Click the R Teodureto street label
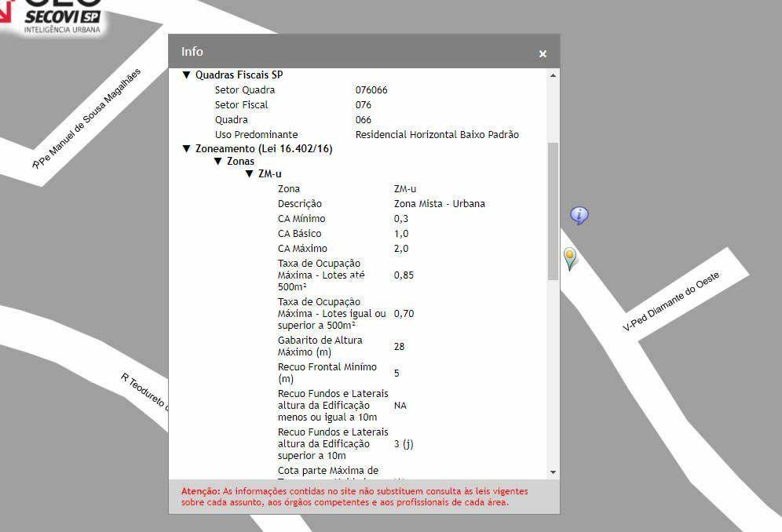This screenshot has height=532, width=782. 143,390
